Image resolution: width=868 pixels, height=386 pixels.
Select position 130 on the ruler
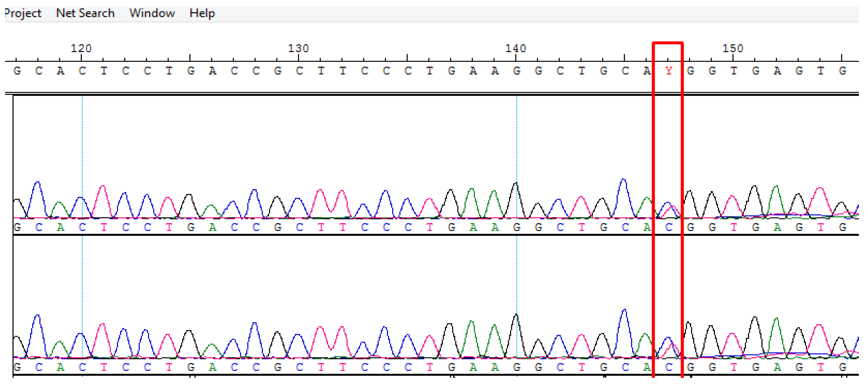tap(298, 48)
